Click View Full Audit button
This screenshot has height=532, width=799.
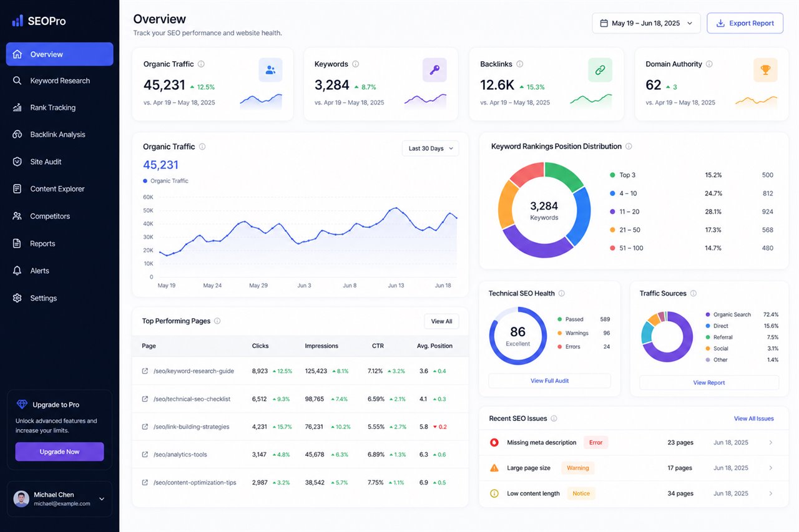tap(549, 381)
